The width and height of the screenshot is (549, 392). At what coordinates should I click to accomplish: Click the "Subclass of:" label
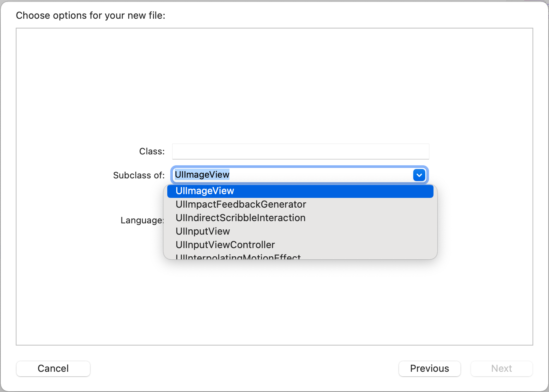click(x=139, y=175)
